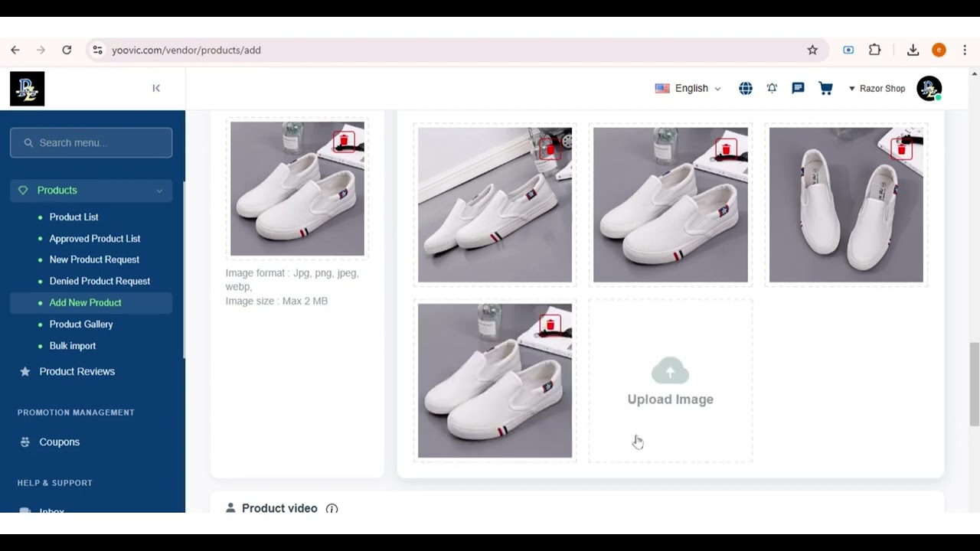Screen dimensions: 980x551
Task: Open Coupons page
Action: 60,442
